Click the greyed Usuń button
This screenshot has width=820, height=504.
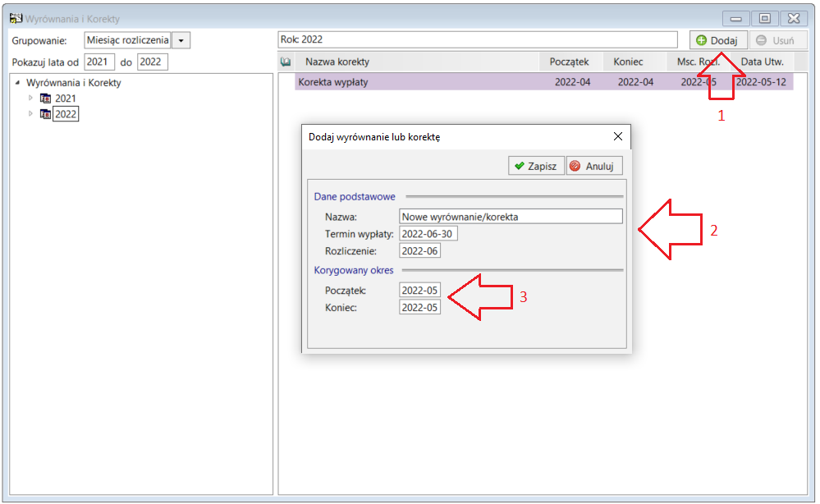point(775,40)
